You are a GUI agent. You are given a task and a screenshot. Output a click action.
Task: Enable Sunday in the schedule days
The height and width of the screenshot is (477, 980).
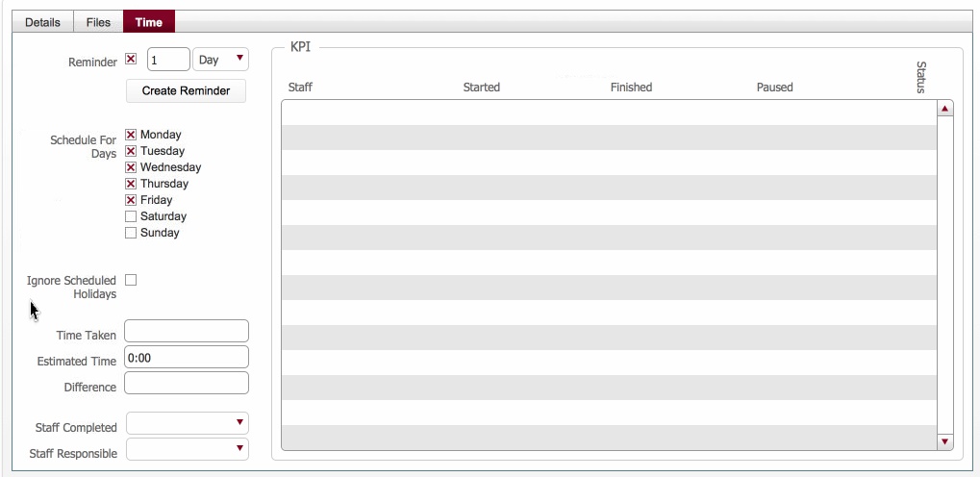click(131, 233)
